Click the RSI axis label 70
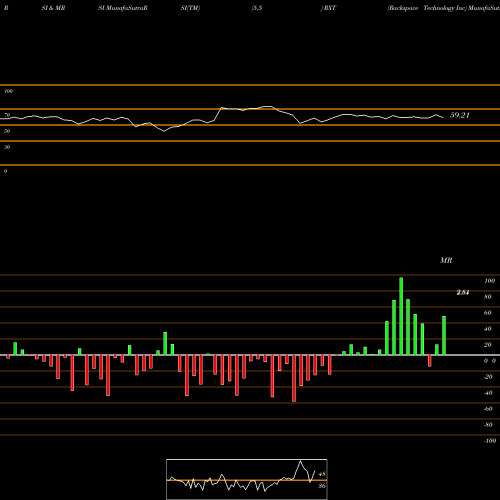The width and height of the screenshot is (500, 500). point(7,115)
